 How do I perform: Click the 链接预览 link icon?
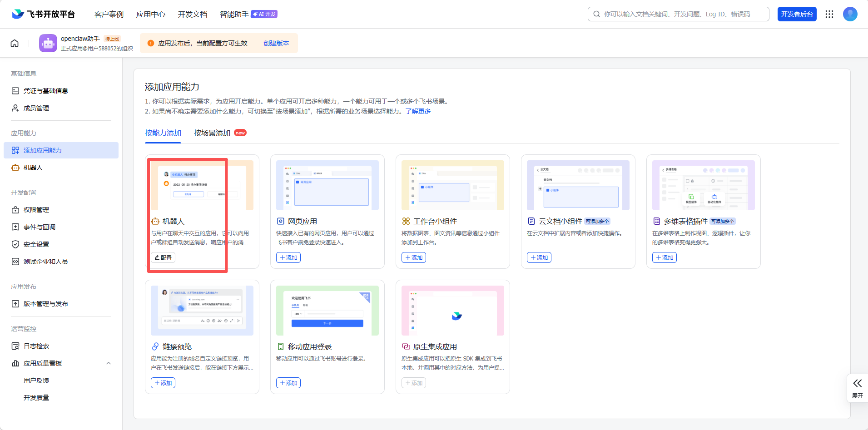(155, 346)
